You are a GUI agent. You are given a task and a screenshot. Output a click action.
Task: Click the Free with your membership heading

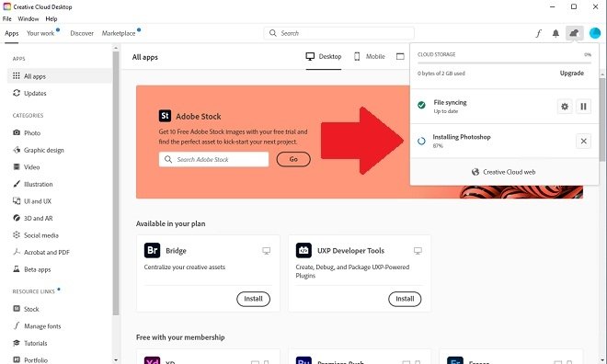tap(180, 337)
